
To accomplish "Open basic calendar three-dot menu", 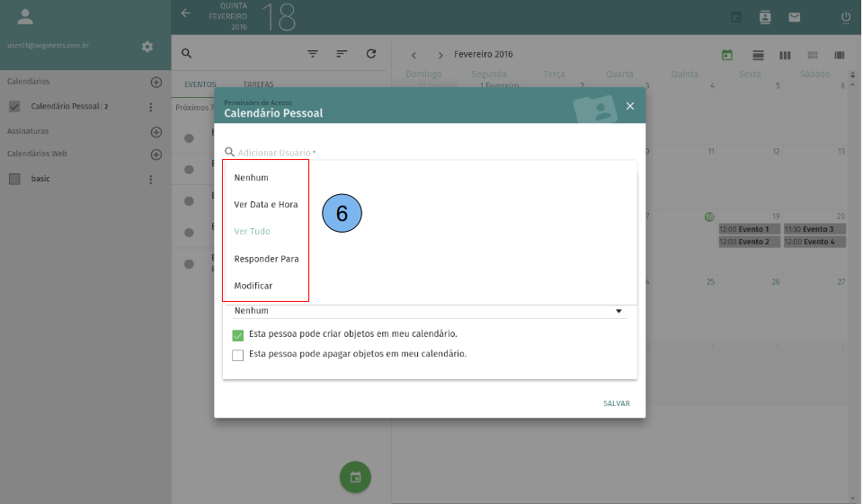I will 150,179.
